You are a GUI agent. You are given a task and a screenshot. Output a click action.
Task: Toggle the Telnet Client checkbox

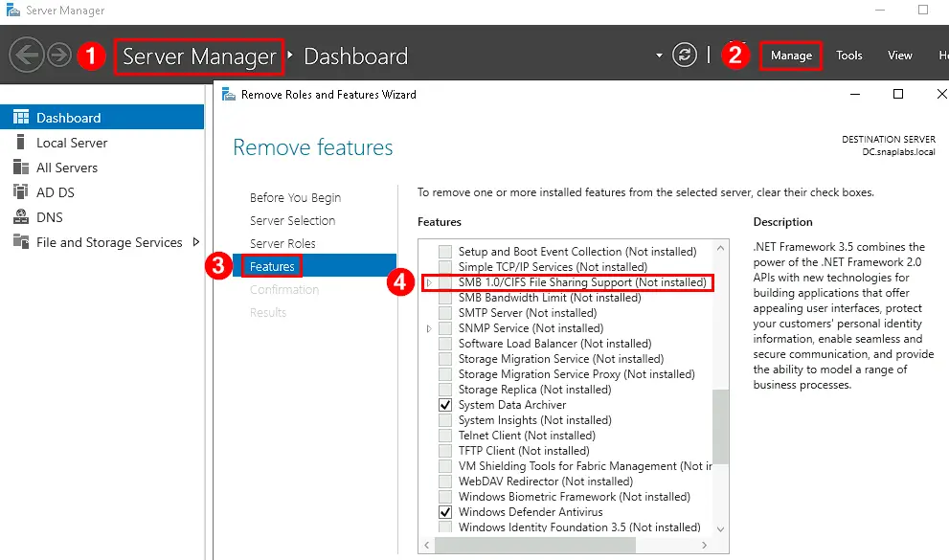click(445, 436)
